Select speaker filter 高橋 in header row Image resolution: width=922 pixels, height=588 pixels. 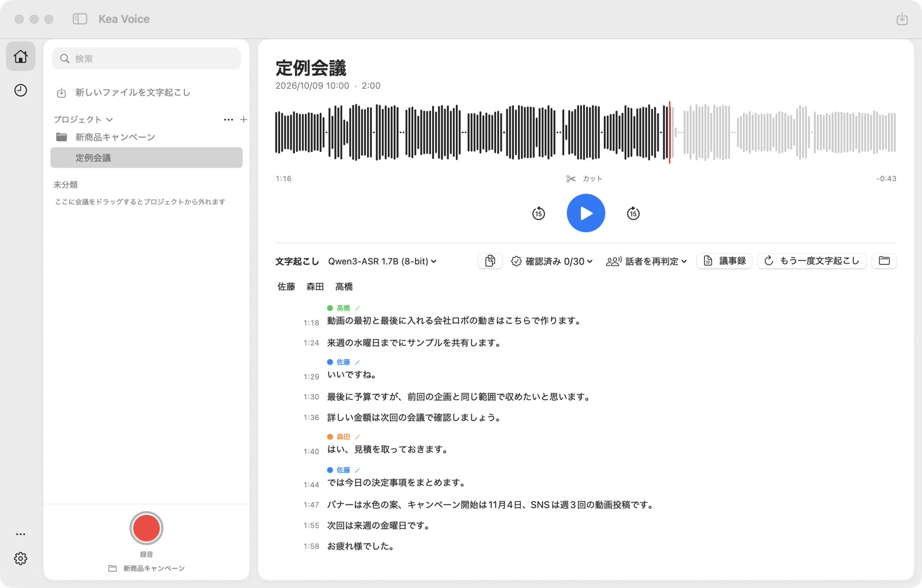point(344,287)
